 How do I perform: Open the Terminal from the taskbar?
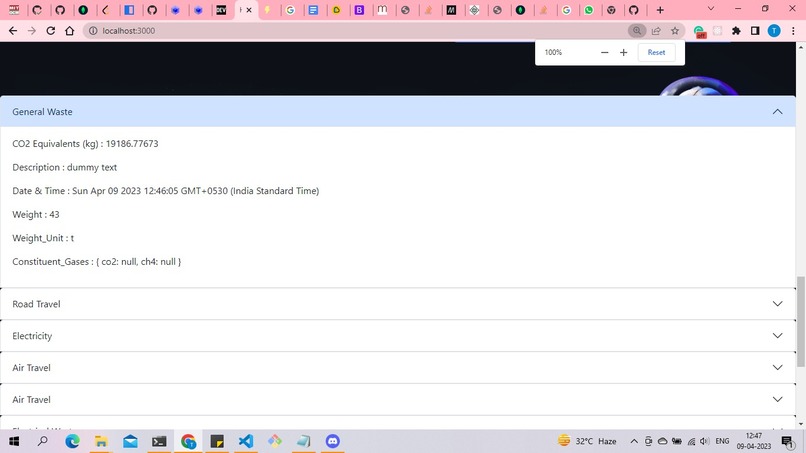[x=159, y=441]
